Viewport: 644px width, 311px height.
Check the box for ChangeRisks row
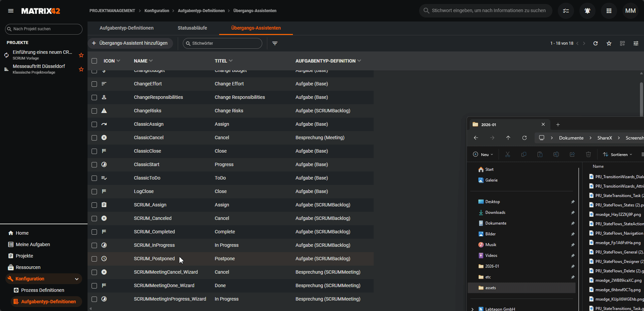pos(94,111)
